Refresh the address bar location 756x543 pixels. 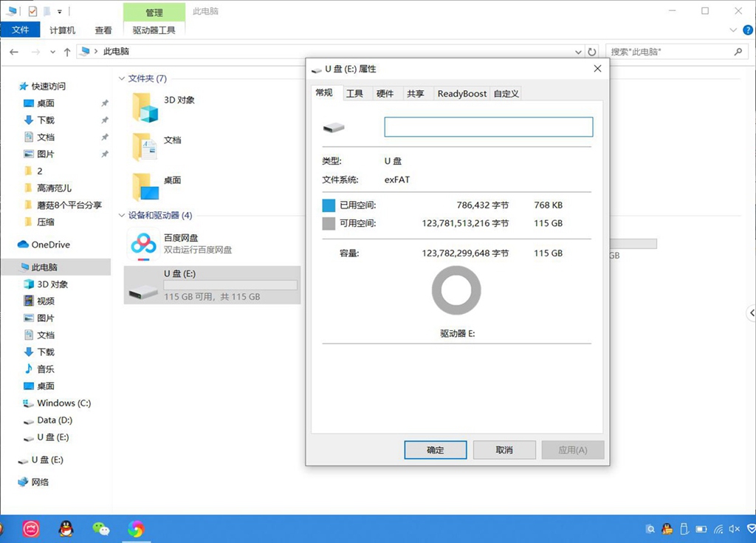(592, 52)
